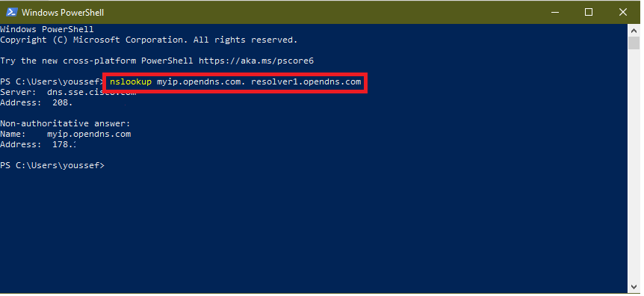This screenshot has width=644, height=296.
Task: Click myip.opendns.com. argument in highlighted command
Action: pos(201,81)
